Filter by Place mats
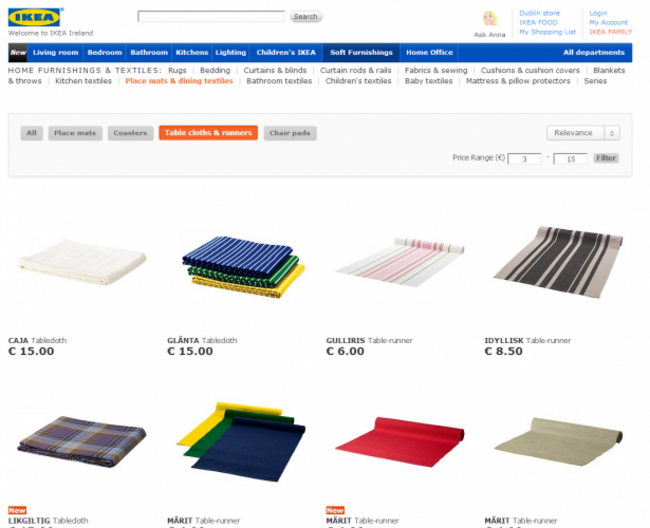Image resolution: width=650 pixels, height=528 pixels. click(x=75, y=133)
